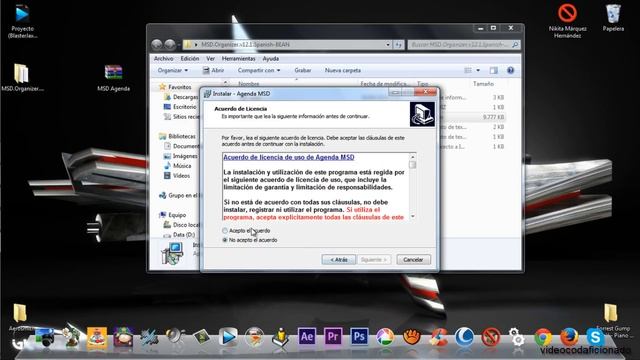Click the 'Acuerdo de licencia de uso' heading link

pos(289,157)
